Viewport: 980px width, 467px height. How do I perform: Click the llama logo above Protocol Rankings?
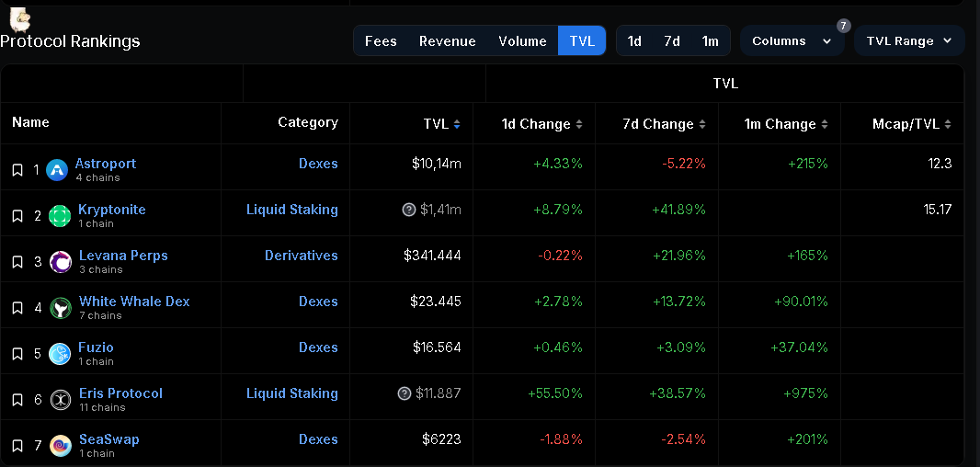coord(20,20)
